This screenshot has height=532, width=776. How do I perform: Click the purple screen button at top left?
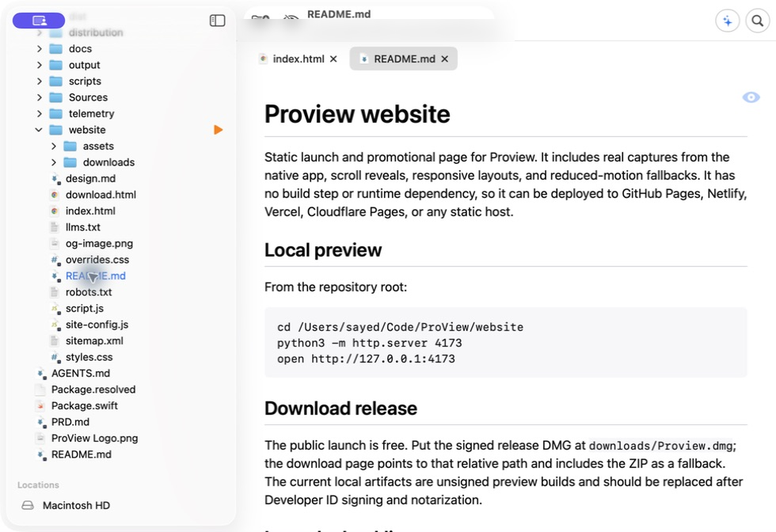tap(39, 21)
